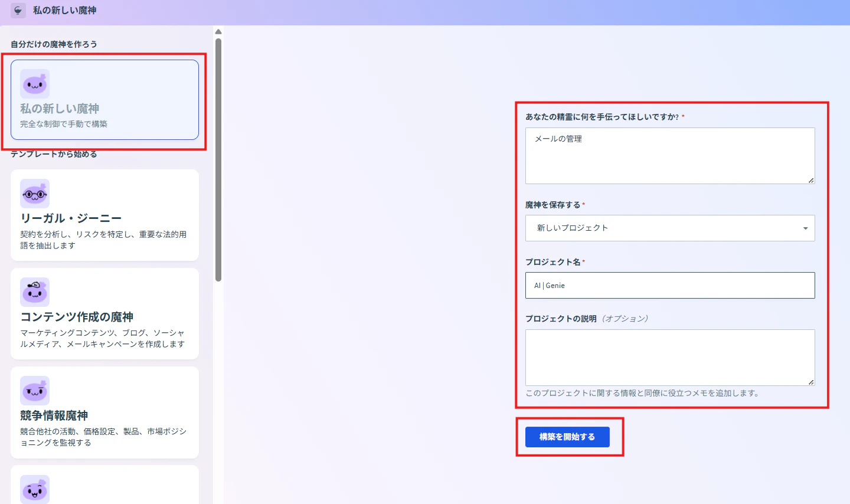
Task: Click into the empty プロジェクトの説明 textarea
Action: 670,358
